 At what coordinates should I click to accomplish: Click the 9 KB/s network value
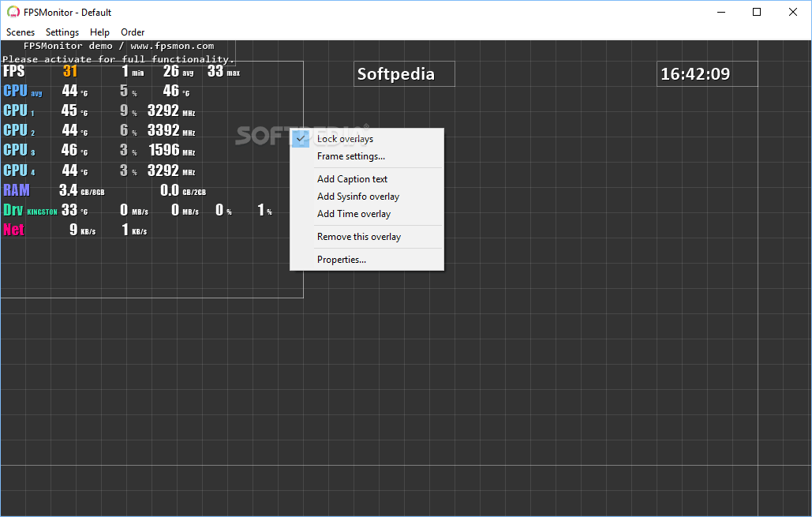pyautogui.click(x=83, y=230)
